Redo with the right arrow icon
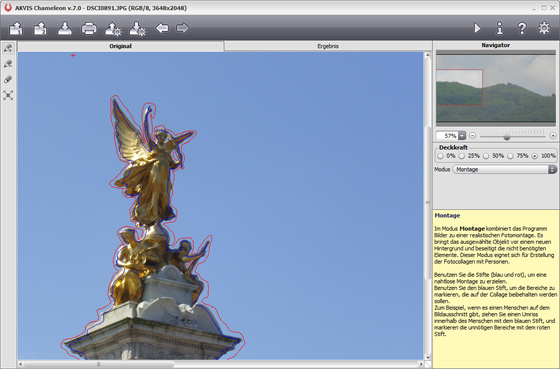This screenshot has width=560, height=369. point(182,28)
